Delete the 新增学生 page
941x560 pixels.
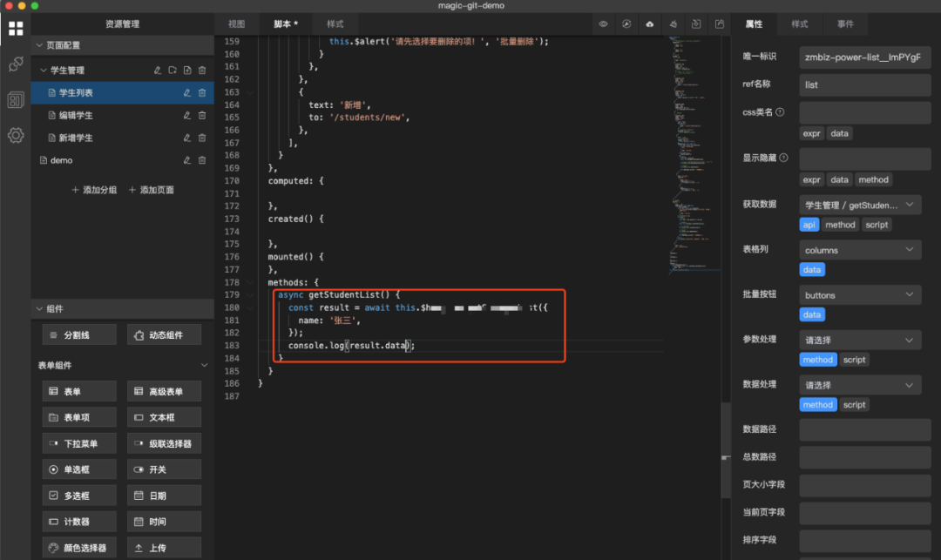pos(202,138)
